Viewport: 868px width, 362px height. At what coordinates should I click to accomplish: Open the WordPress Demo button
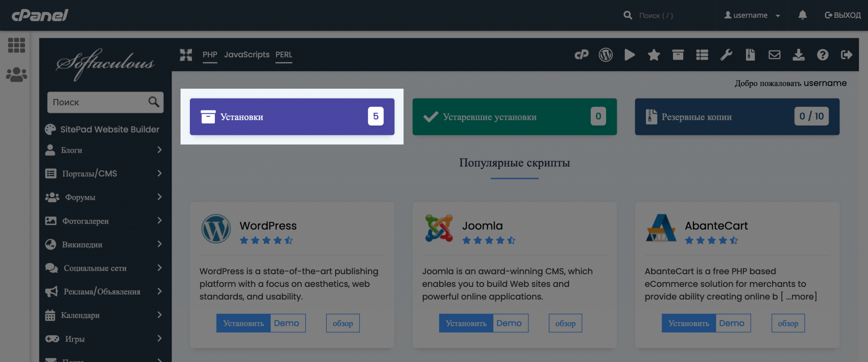288,323
